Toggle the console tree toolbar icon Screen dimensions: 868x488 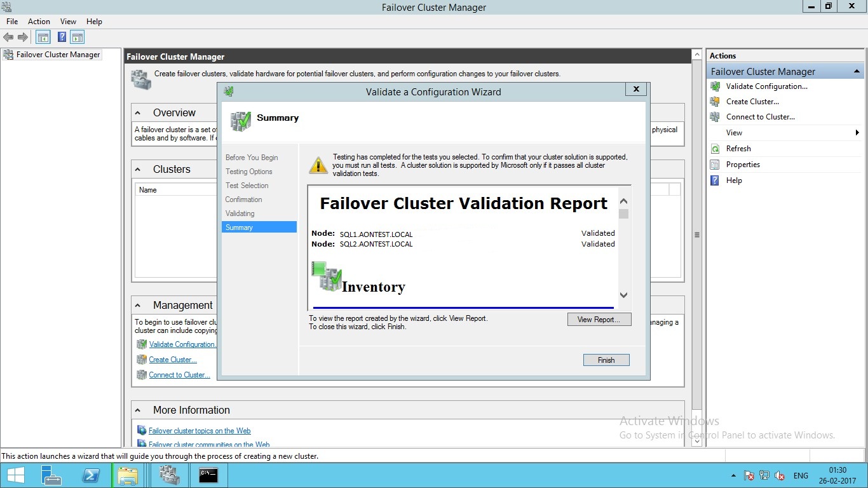(x=43, y=37)
